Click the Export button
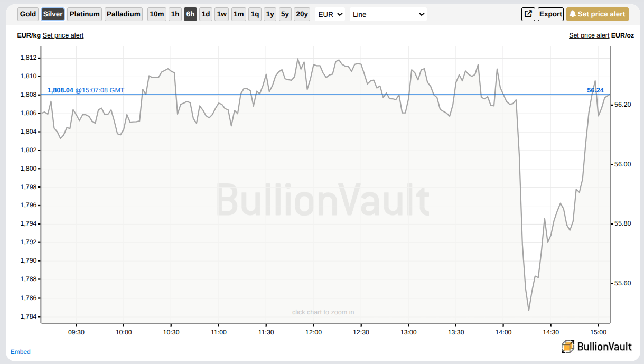The height and width of the screenshot is (364, 644). (x=550, y=14)
